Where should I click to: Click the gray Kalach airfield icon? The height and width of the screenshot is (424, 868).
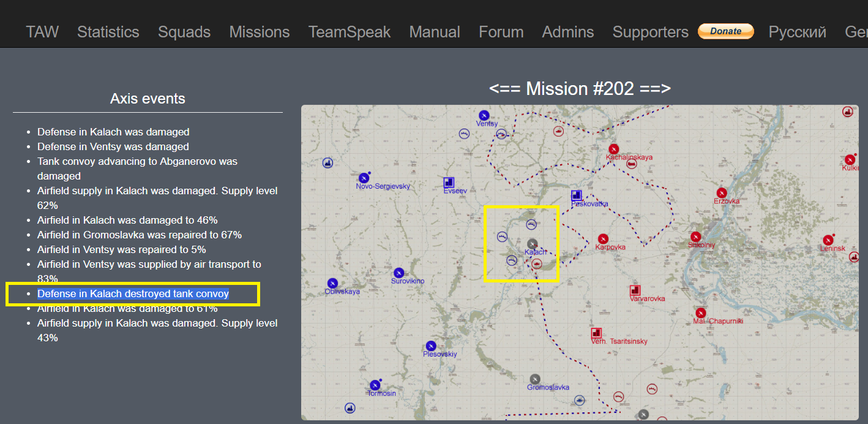(533, 244)
